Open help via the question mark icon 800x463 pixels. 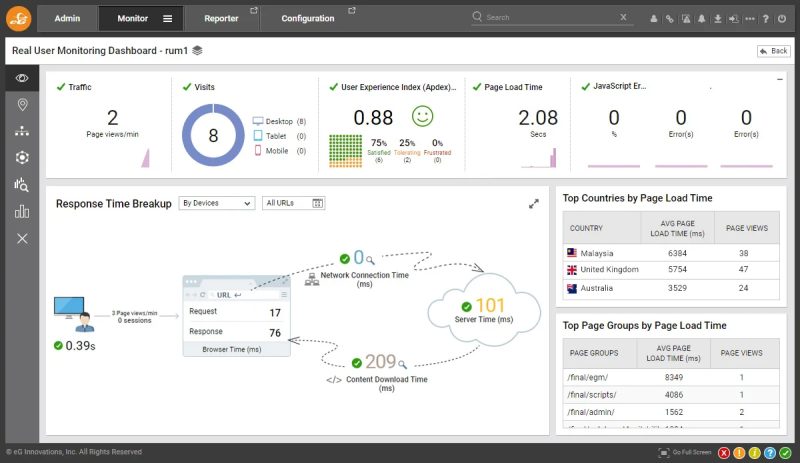tap(766, 18)
